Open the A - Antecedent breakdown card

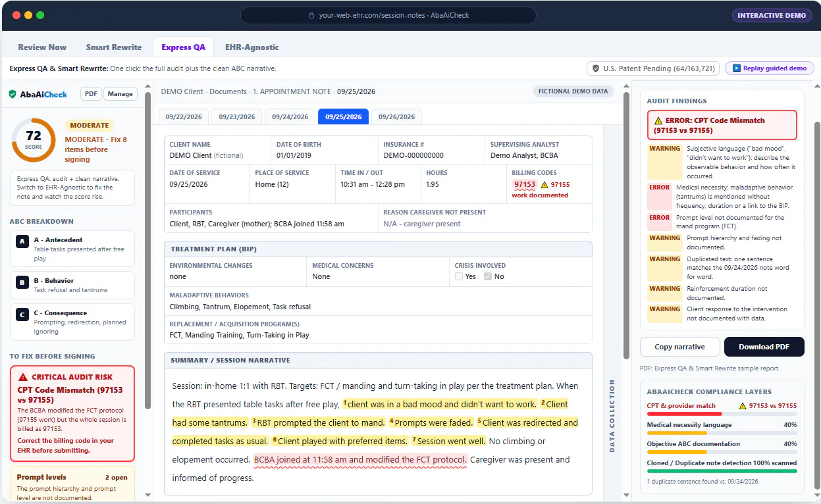(72, 249)
